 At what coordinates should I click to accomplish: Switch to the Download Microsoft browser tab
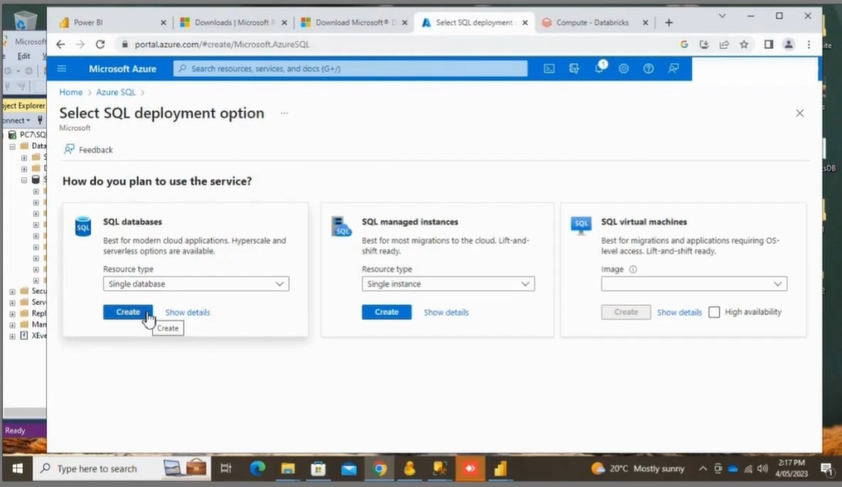[x=355, y=23]
